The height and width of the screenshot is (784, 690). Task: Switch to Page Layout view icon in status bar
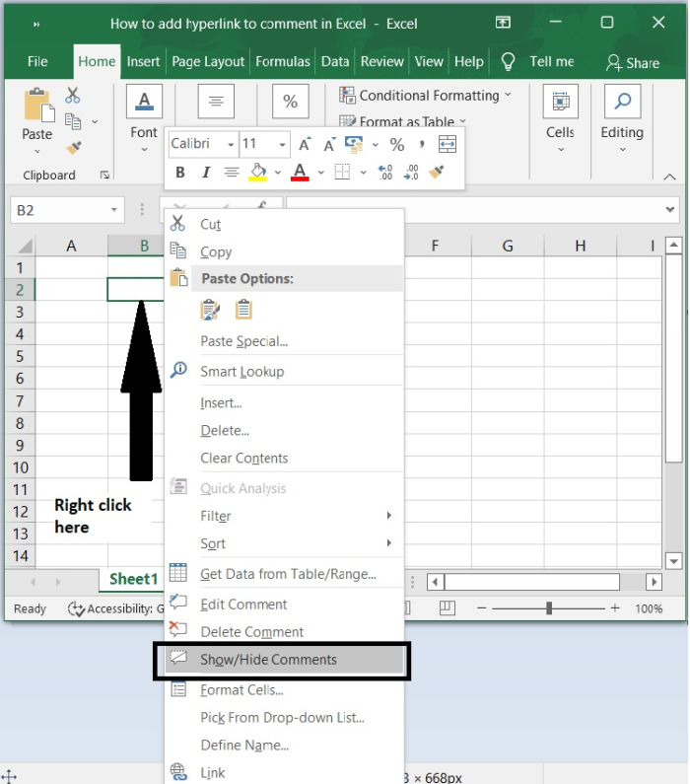click(448, 608)
